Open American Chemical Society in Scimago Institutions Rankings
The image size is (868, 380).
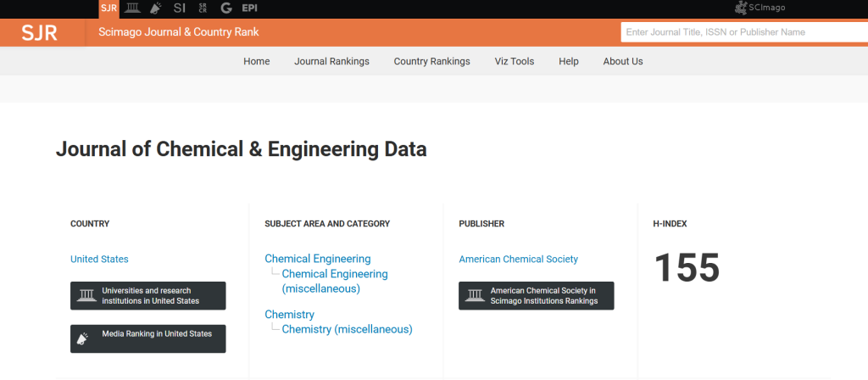pos(537,296)
